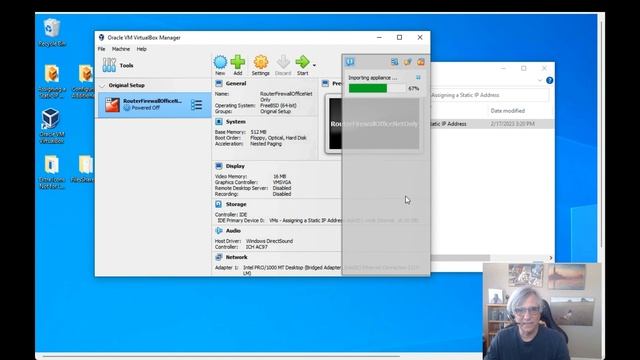Click the Importing appliance progress bar
640x360 pixels.
point(377,88)
